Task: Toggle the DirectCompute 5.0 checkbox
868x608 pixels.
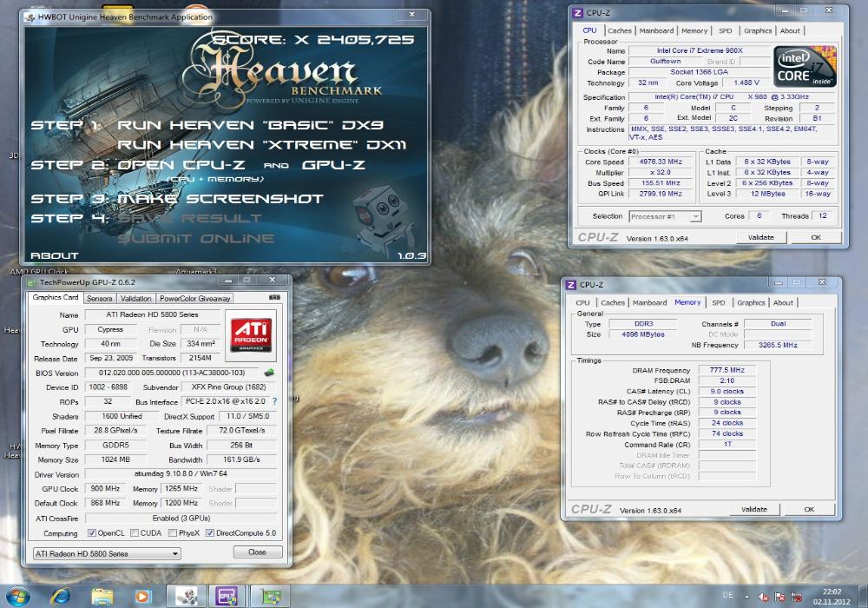Action: pyautogui.click(x=209, y=533)
